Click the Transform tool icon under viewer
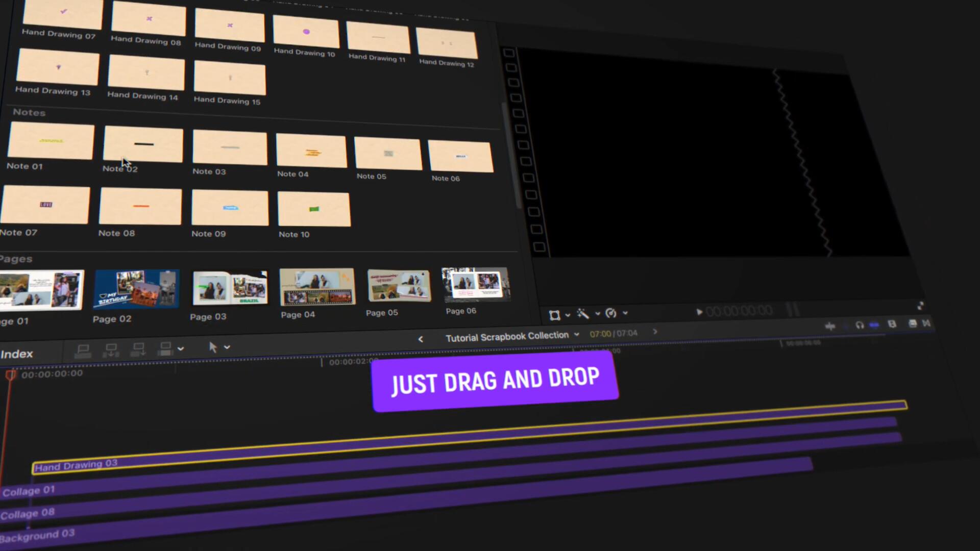Screen dimensions: 980x551 [x=554, y=315]
